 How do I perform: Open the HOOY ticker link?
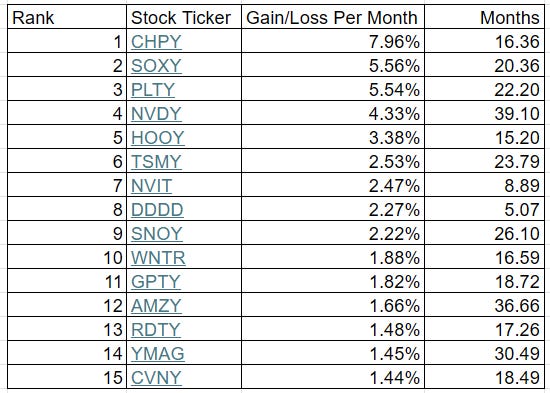click(x=157, y=137)
